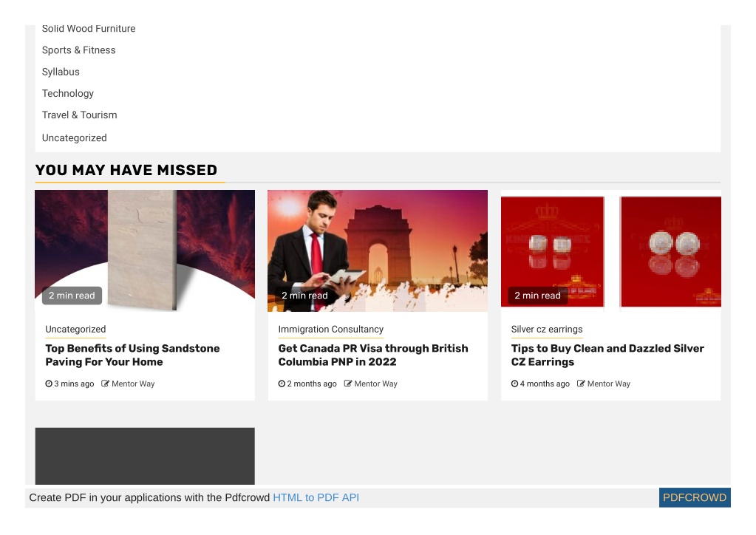Open Mentor Way author link on sandstone card
The image size is (756, 535).
click(133, 384)
